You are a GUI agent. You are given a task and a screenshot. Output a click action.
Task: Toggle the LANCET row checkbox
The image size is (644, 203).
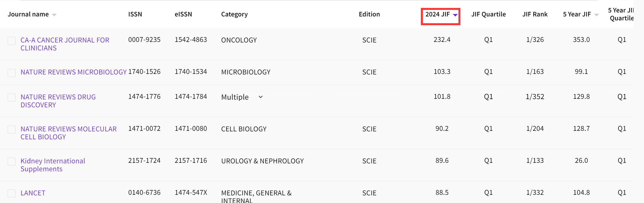12,193
